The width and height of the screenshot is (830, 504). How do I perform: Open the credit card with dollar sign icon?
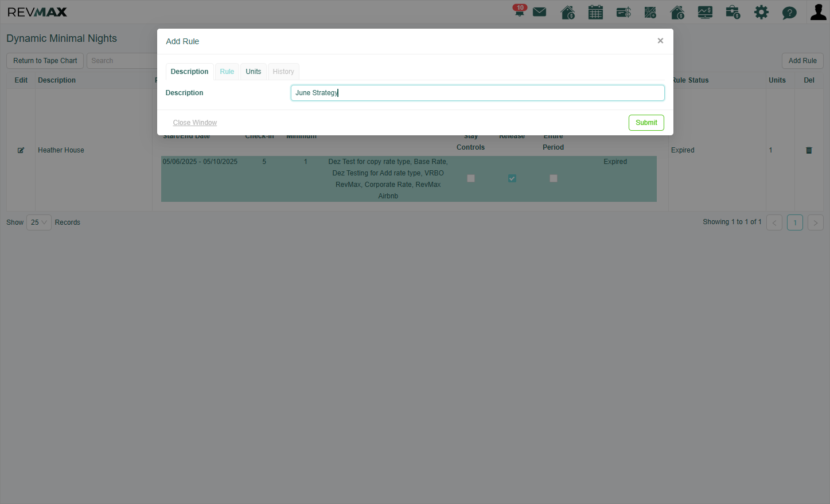coord(624,12)
